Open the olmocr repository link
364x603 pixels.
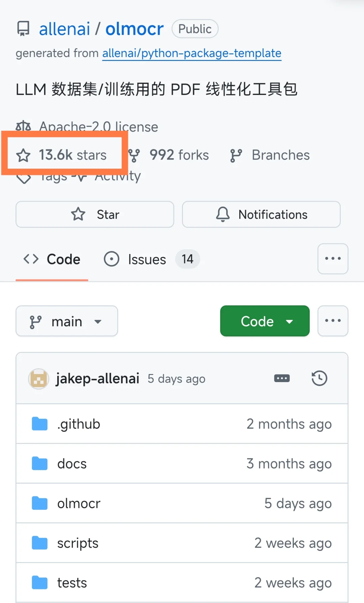[x=134, y=29]
